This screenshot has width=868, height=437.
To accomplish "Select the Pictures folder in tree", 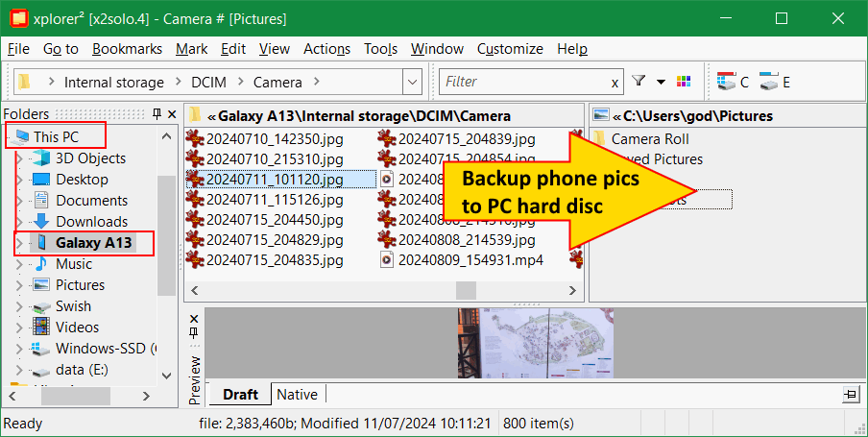I will [80, 284].
